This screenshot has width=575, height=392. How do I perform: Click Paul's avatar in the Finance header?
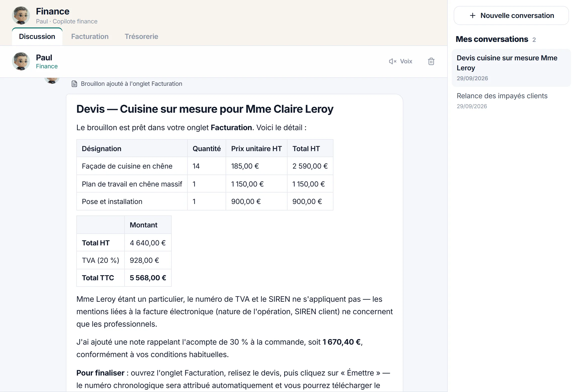point(21,15)
